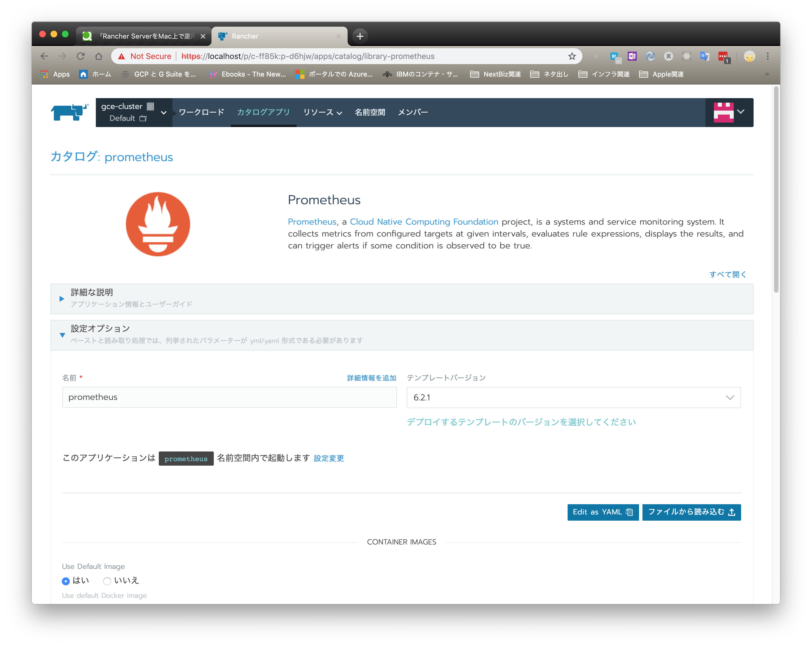Click the 設定変更 link
The image size is (812, 646).
(328, 459)
